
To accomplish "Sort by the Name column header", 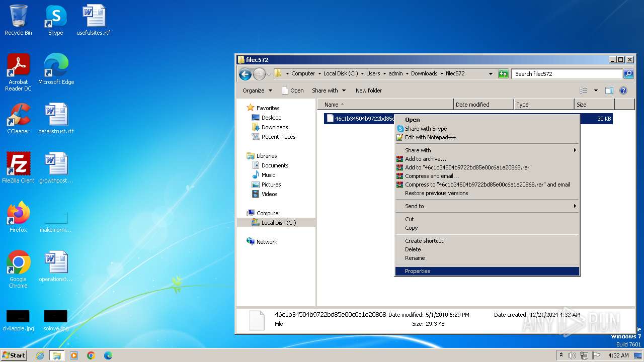I will coord(385,105).
